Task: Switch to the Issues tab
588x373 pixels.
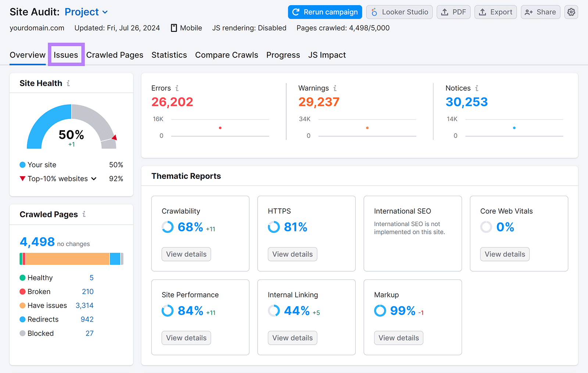Action: (66, 55)
